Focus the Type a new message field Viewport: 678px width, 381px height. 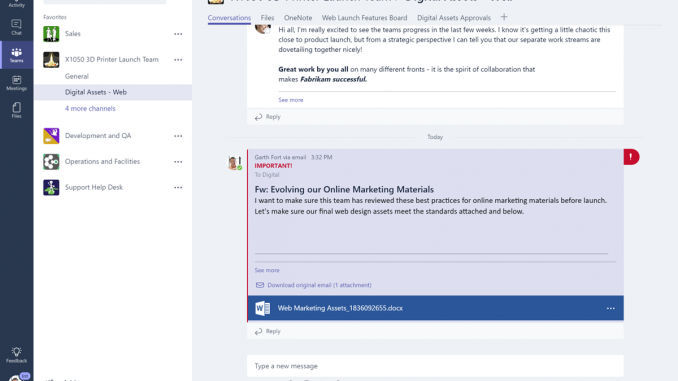[435, 366]
